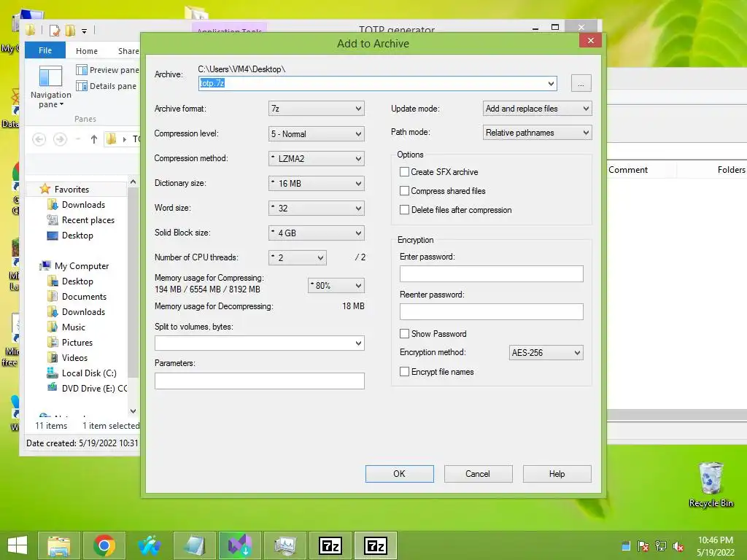Click OK to create the archive
The height and width of the screenshot is (560, 747).
pyautogui.click(x=399, y=474)
